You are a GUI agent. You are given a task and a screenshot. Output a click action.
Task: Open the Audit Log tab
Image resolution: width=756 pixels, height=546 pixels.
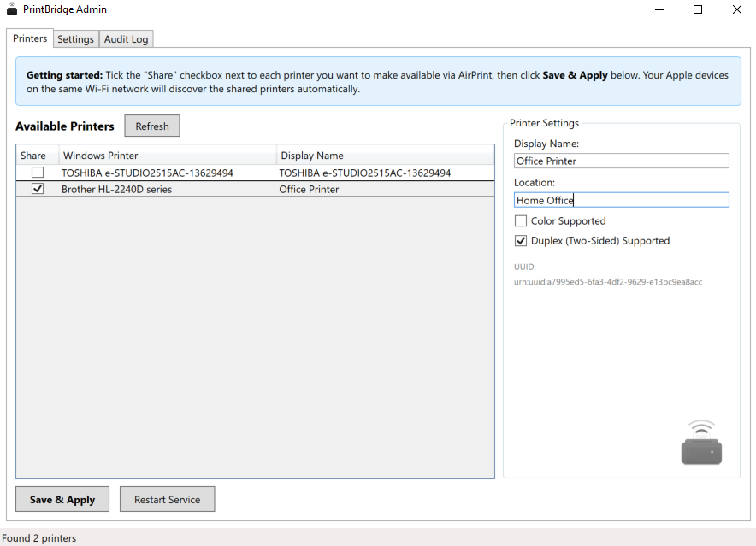coord(126,38)
